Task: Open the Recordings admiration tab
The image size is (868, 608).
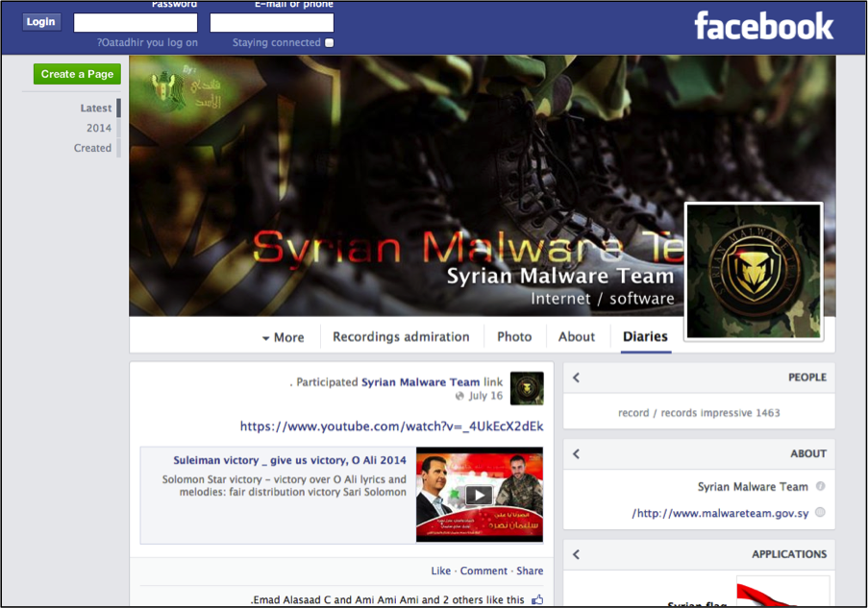Action: pyautogui.click(x=401, y=336)
